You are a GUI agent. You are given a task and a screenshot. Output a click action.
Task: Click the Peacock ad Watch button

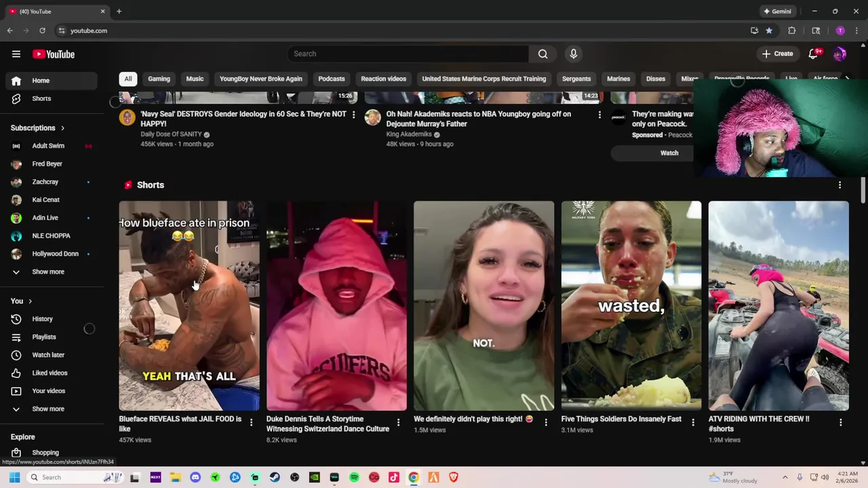tap(669, 153)
